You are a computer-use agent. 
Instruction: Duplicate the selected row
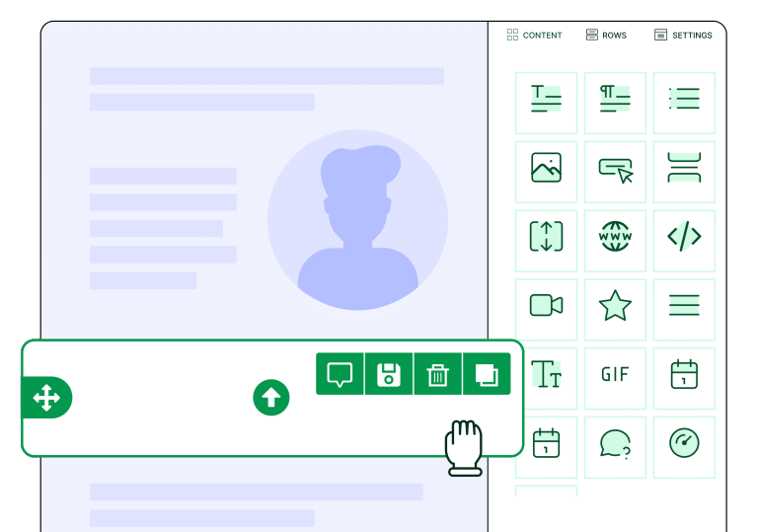pyautogui.click(x=487, y=374)
